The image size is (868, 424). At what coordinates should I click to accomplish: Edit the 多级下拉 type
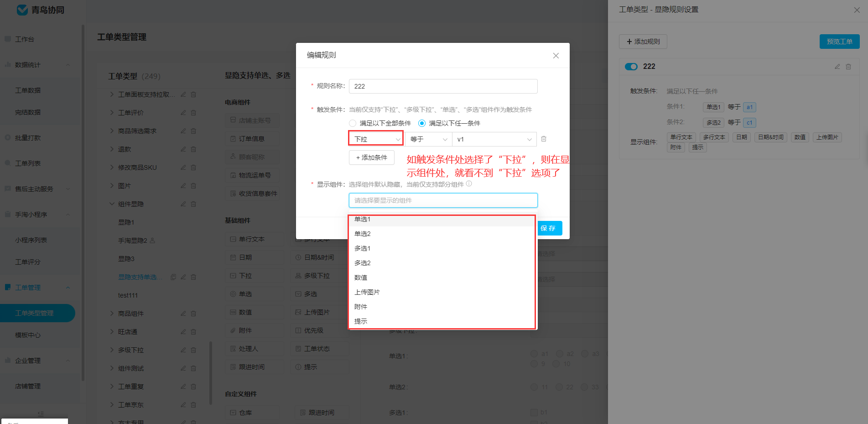pyautogui.click(x=183, y=350)
